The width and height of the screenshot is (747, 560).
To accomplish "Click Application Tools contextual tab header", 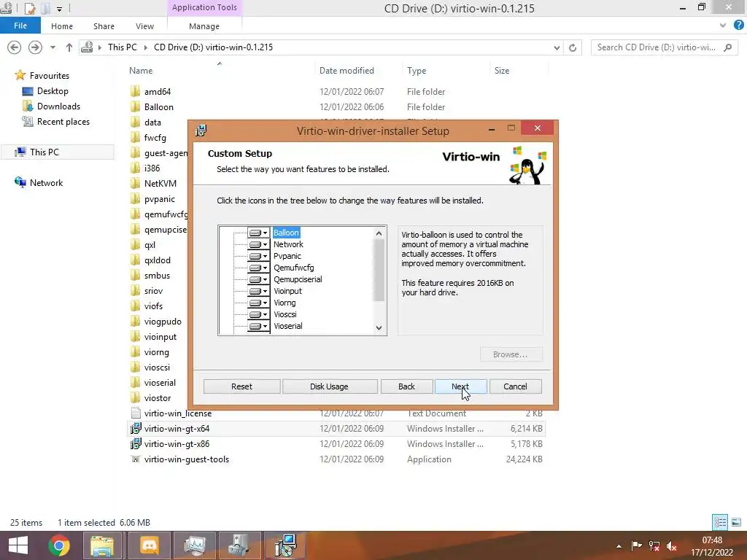I will (204, 7).
